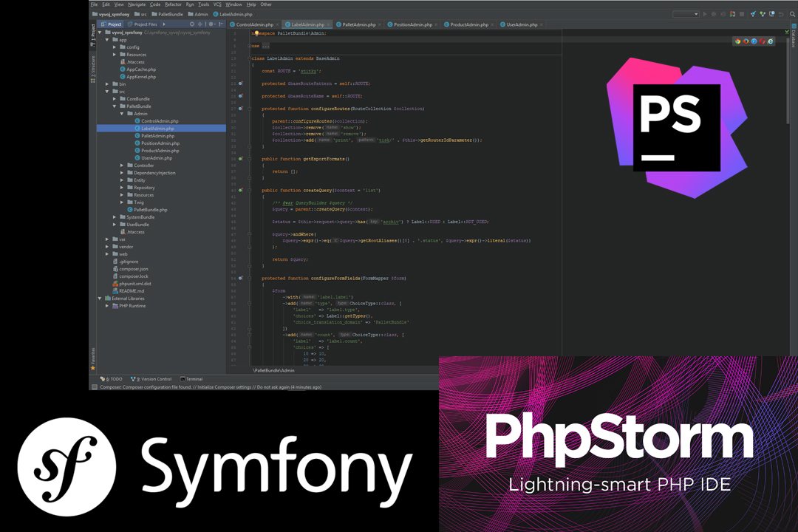The image size is (798, 532).
Task: Click gutter override marker beside configureRoutes function
Action: [240, 109]
